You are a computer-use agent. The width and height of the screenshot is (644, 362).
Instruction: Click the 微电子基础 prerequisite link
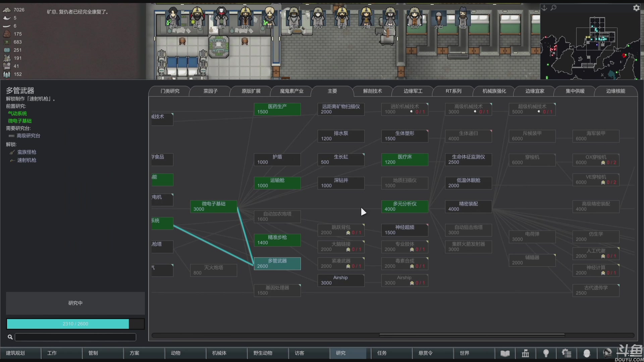click(x=20, y=121)
